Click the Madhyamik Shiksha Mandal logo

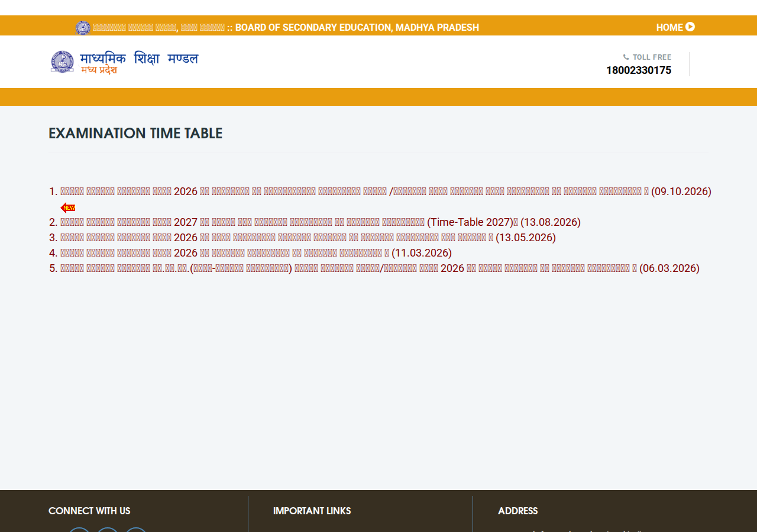click(124, 62)
